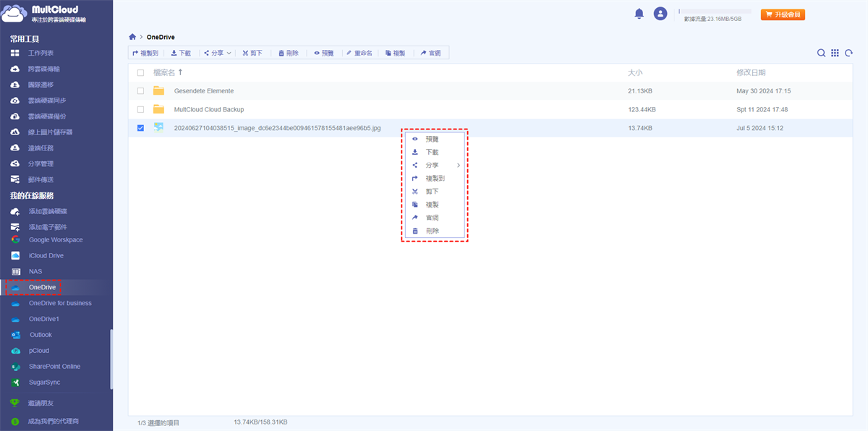Open Outlook in sidebar
The width and height of the screenshot is (868, 431).
[x=41, y=335]
